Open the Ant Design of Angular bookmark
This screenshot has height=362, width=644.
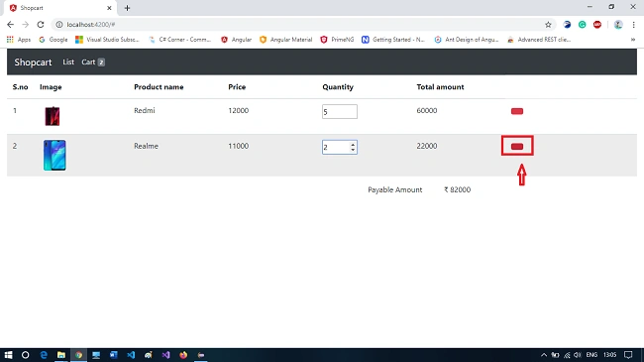pyautogui.click(x=467, y=40)
